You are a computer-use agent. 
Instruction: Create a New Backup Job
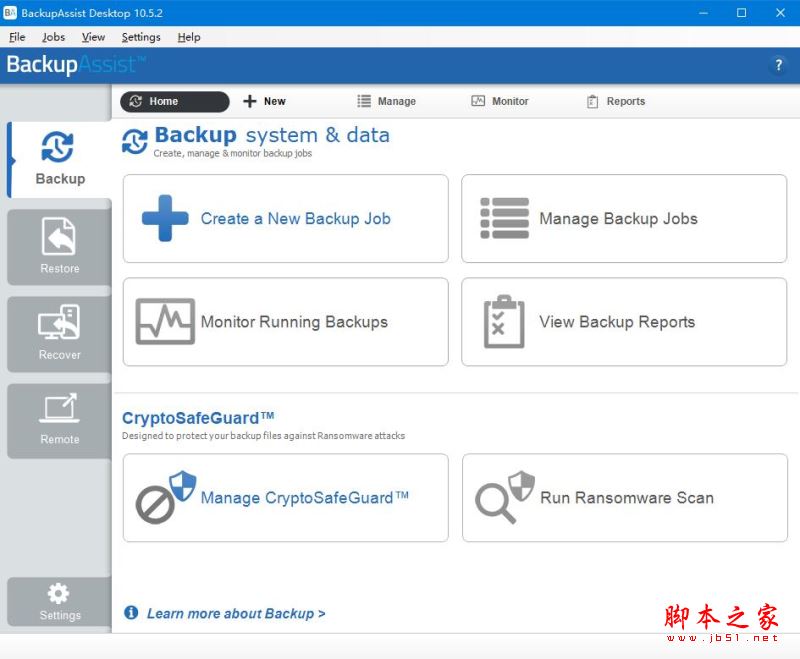[285, 218]
